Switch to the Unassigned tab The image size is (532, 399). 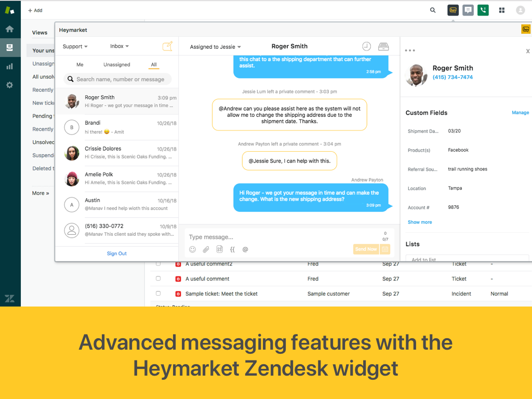[117, 64]
